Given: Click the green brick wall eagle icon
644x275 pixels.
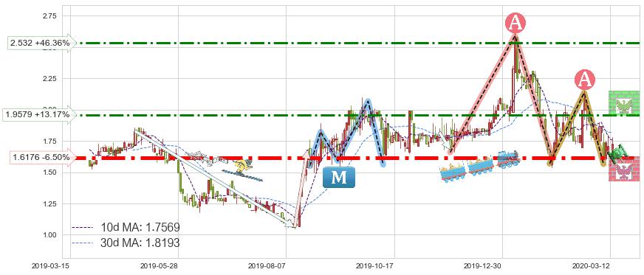Looking at the screenshot, I should coord(624,102).
